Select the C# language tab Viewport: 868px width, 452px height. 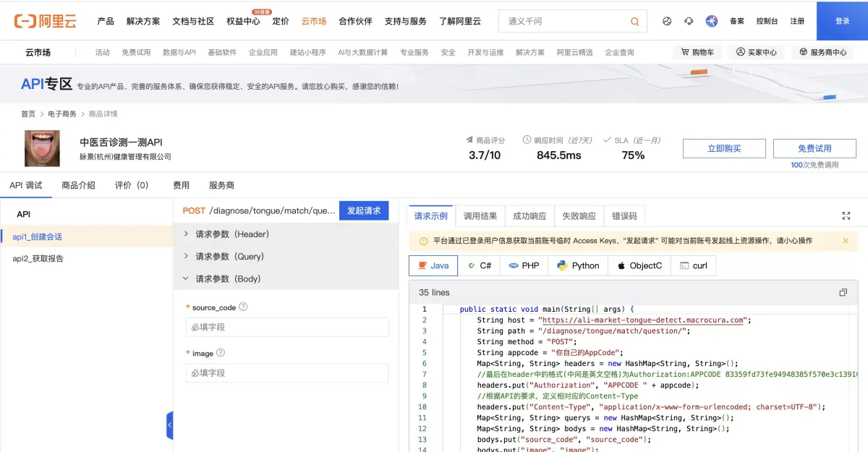click(478, 265)
